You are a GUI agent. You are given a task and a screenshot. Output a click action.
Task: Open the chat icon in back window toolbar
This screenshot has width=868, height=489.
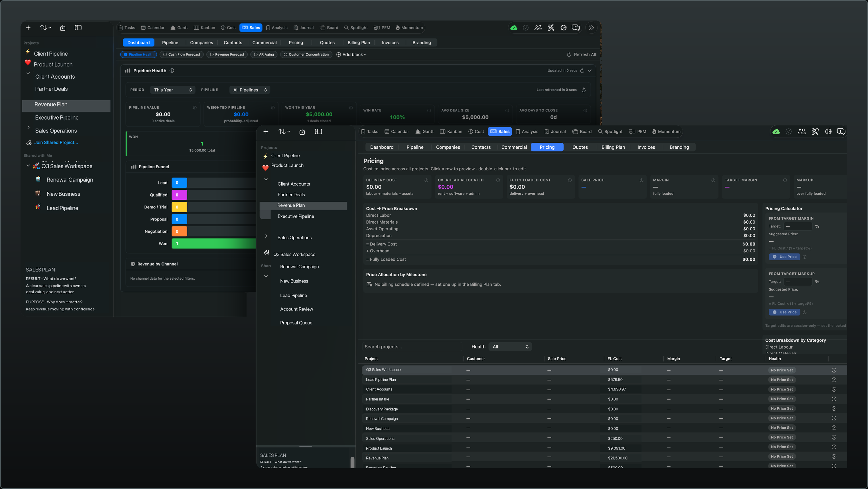576,28
